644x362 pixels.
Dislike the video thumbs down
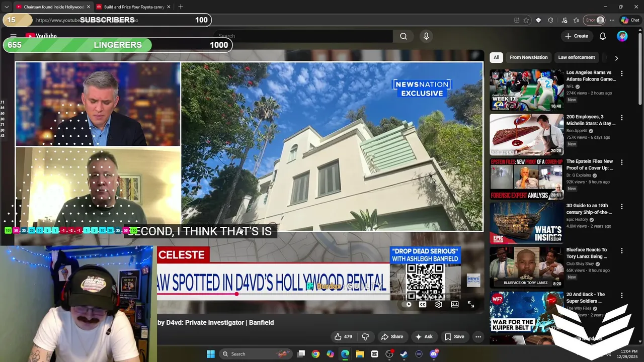click(366, 337)
